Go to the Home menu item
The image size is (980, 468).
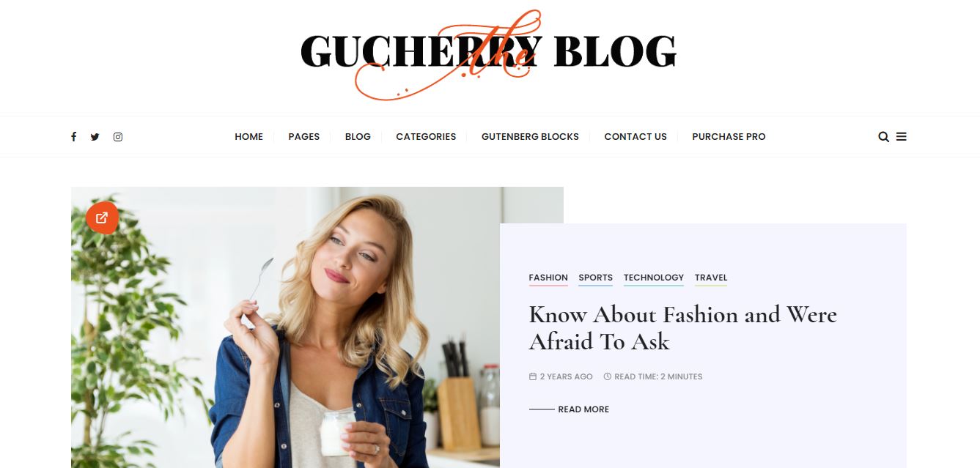point(248,137)
